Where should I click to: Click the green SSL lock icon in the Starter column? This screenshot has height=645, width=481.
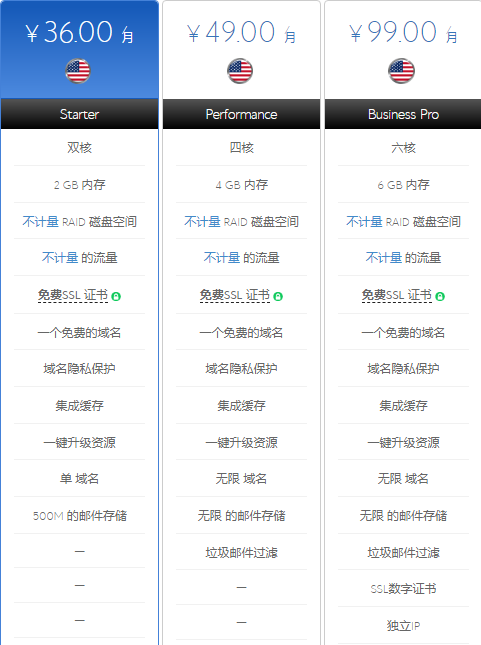coord(116,296)
